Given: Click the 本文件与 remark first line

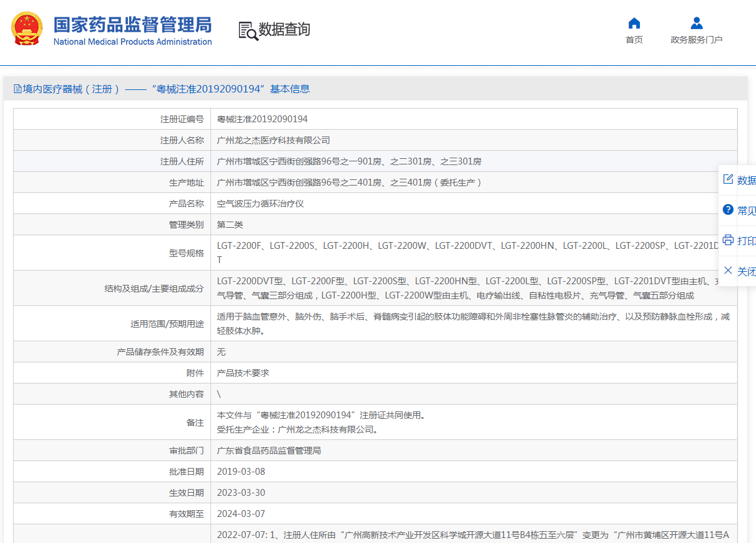Looking at the screenshot, I should tap(321, 415).
